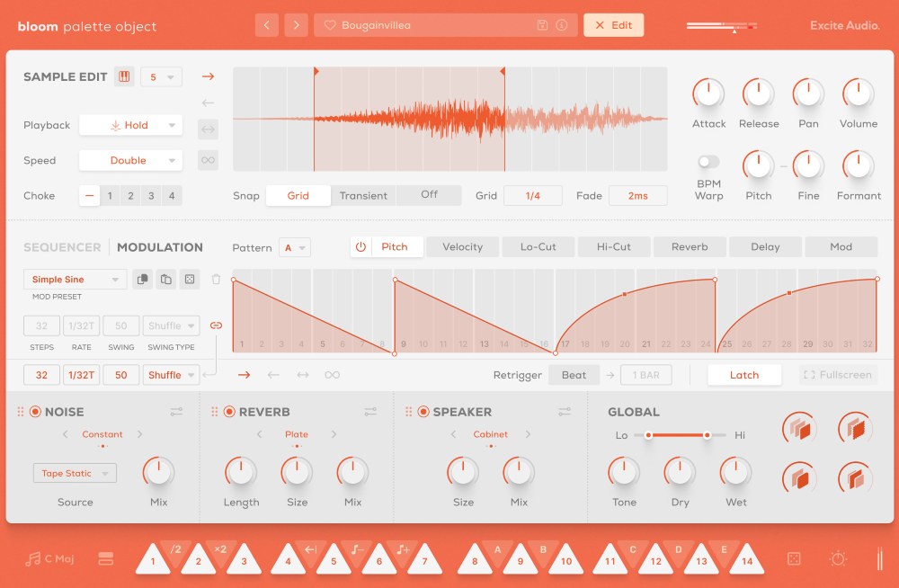
Task: Delete the mod pattern via the trash icon
Action: pyautogui.click(x=216, y=279)
